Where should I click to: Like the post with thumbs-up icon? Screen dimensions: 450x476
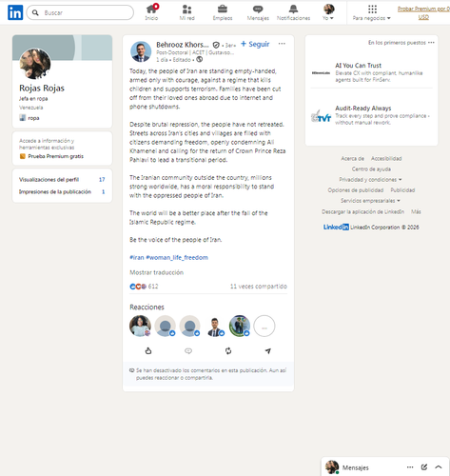[148, 350]
